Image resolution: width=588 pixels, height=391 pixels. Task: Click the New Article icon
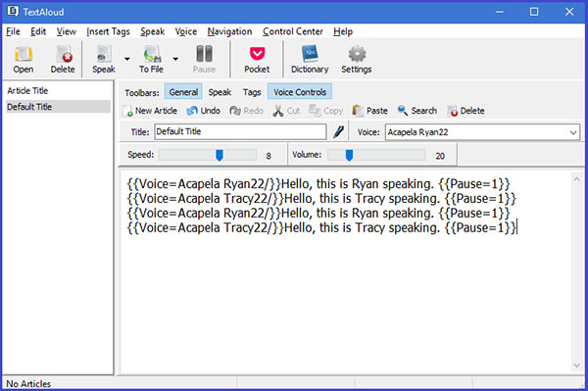(x=127, y=111)
